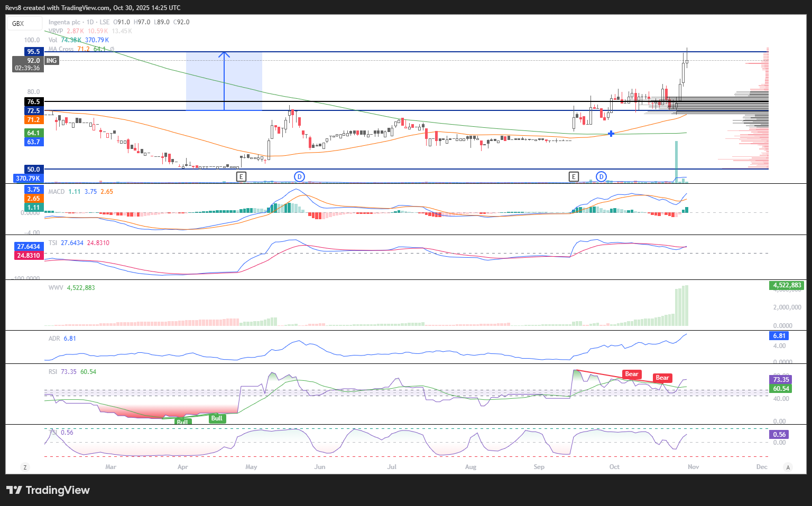Click the dividend 'D' marker before October
The image size is (812, 506).
601,176
